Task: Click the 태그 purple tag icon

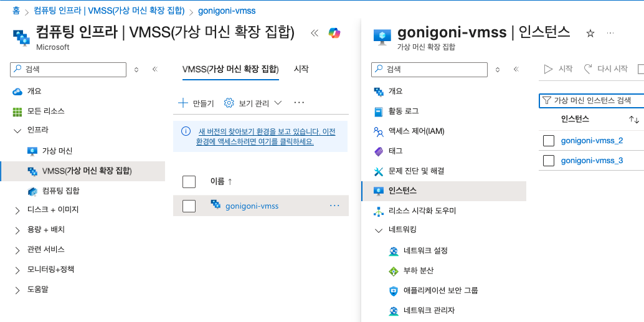Action: pos(378,151)
